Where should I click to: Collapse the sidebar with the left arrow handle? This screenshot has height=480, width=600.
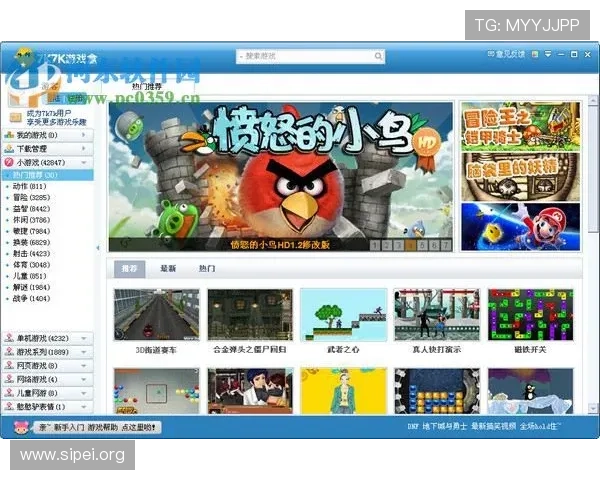coord(98,248)
